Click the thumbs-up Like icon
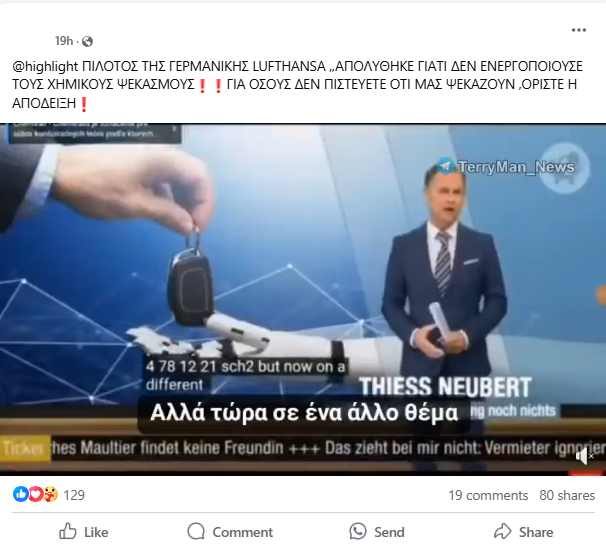 pos(68,531)
